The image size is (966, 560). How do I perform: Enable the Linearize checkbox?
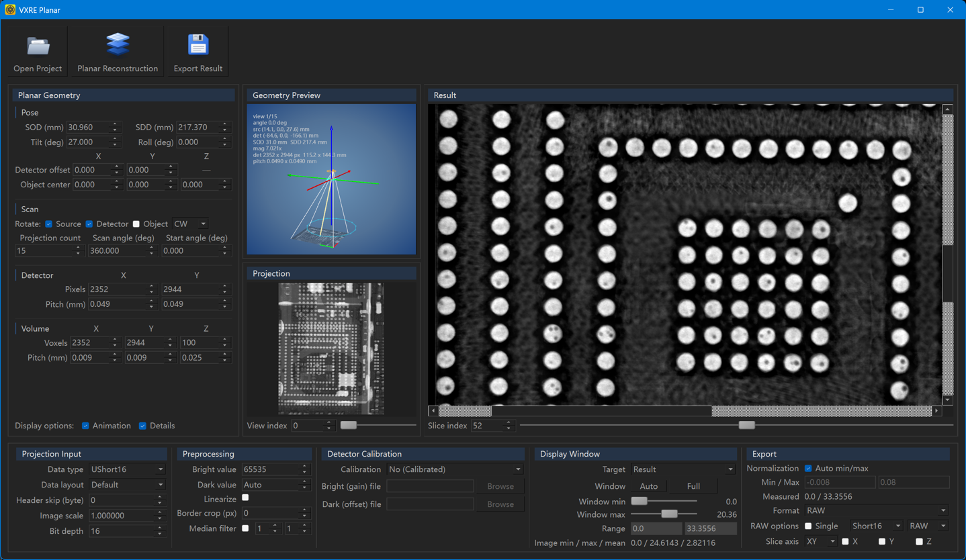(245, 498)
